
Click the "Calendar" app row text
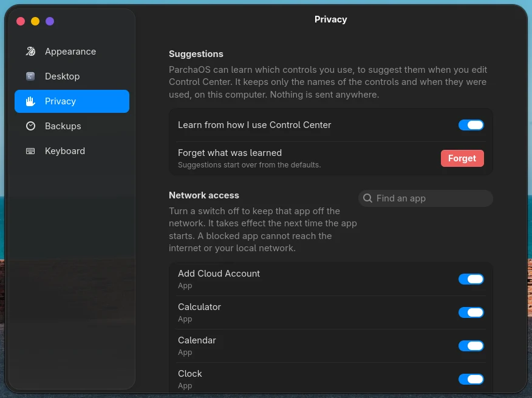(x=197, y=340)
